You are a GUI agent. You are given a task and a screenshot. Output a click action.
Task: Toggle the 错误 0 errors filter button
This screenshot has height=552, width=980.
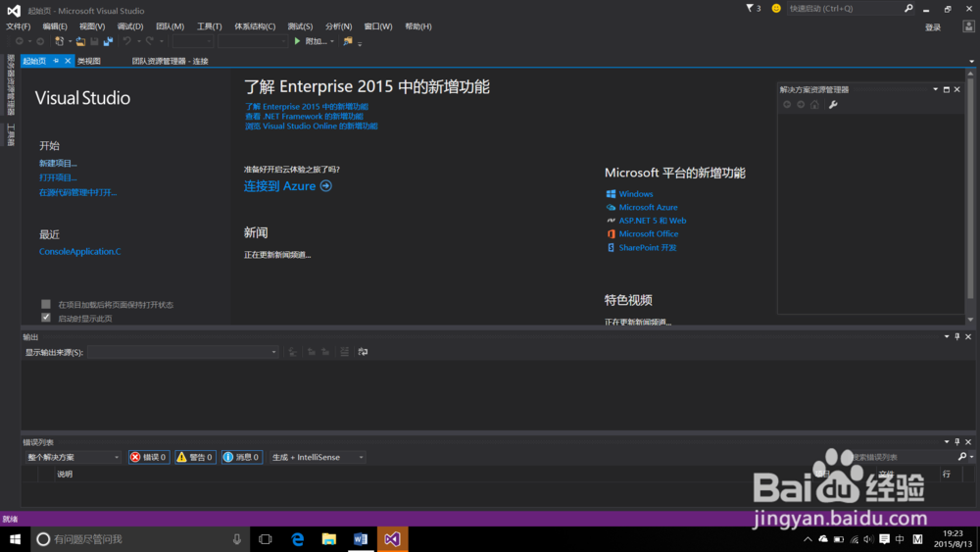148,457
